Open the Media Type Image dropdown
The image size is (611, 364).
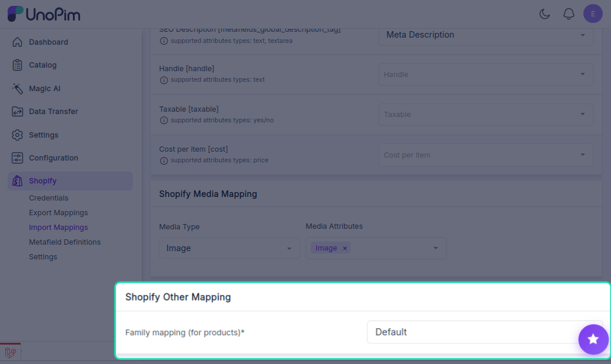point(229,248)
